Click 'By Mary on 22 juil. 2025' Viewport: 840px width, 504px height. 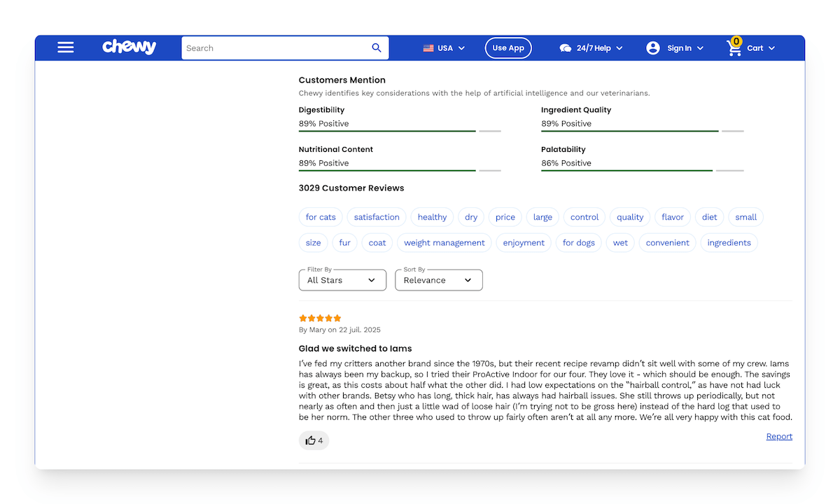pyautogui.click(x=339, y=330)
